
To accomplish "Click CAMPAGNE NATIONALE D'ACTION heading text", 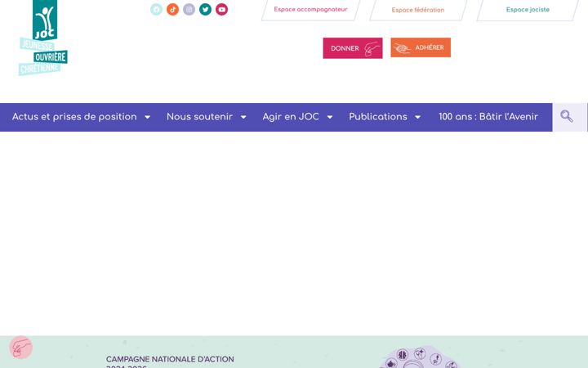I will coord(170,359).
